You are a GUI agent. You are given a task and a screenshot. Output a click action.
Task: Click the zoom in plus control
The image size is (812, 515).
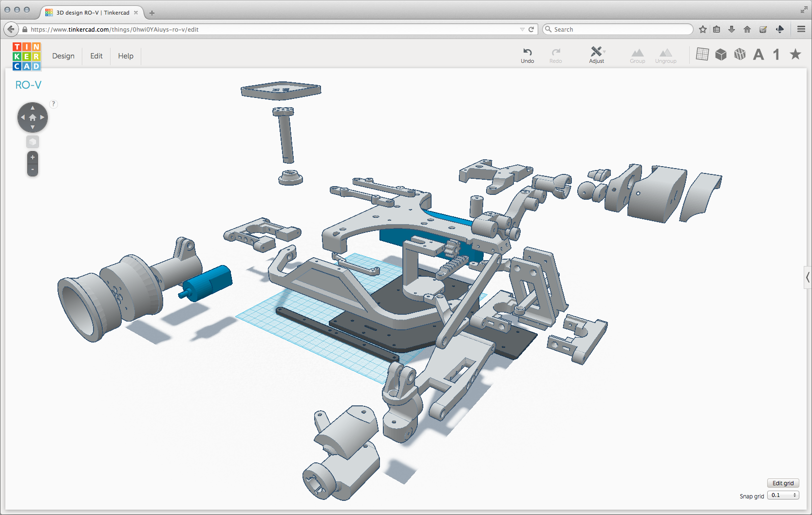[32, 157]
